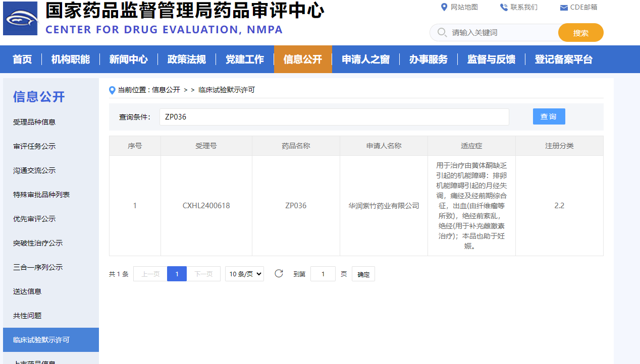
Task: Open the 信息公开 navigation tab
Action: [x=303, y=59]
